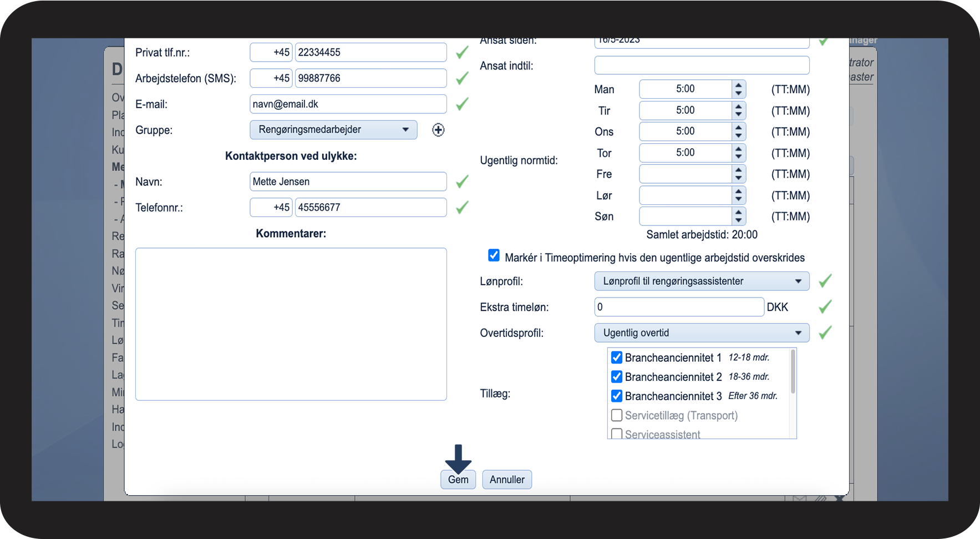Open the Lønprofil dropdown
Screen dimensions: 980x539
pyautogui.click(x=702, y=281)
